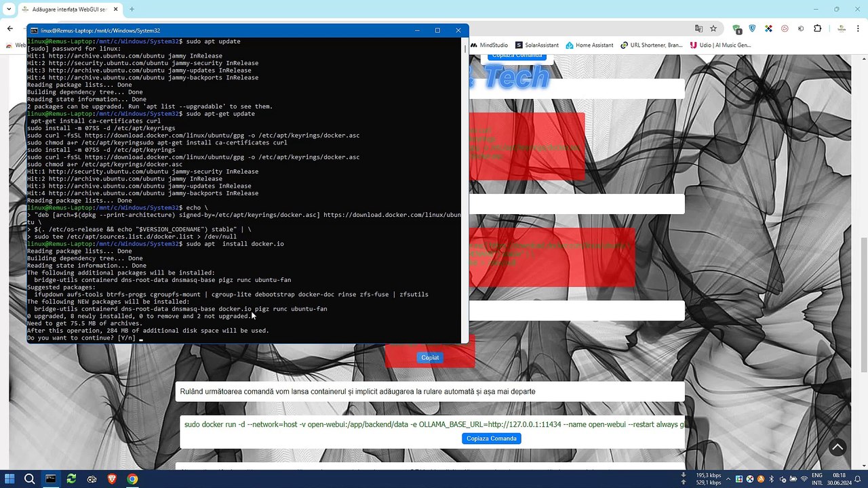Open the Chrome profile avatar
The image size is (868, 488).
click(x=841, y=28)
